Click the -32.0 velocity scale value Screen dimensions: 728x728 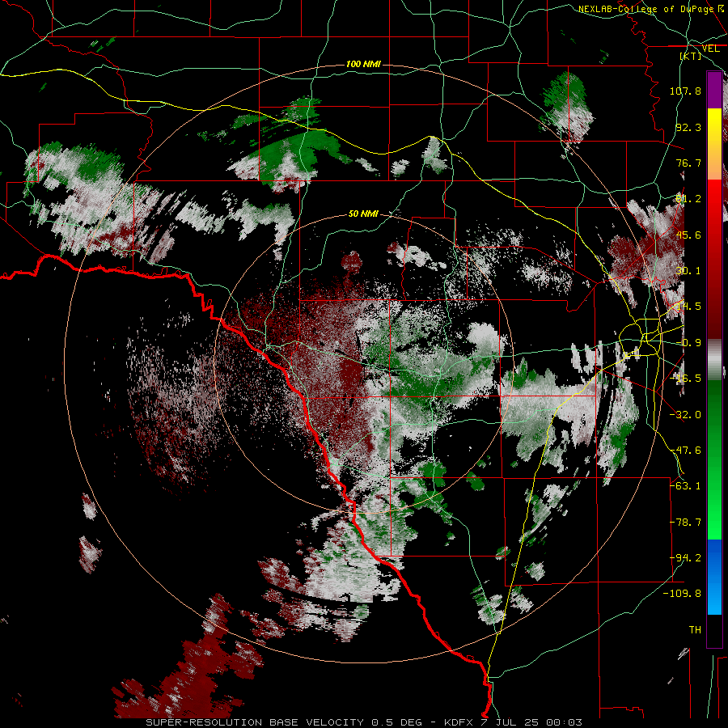[x=685, y=415]
